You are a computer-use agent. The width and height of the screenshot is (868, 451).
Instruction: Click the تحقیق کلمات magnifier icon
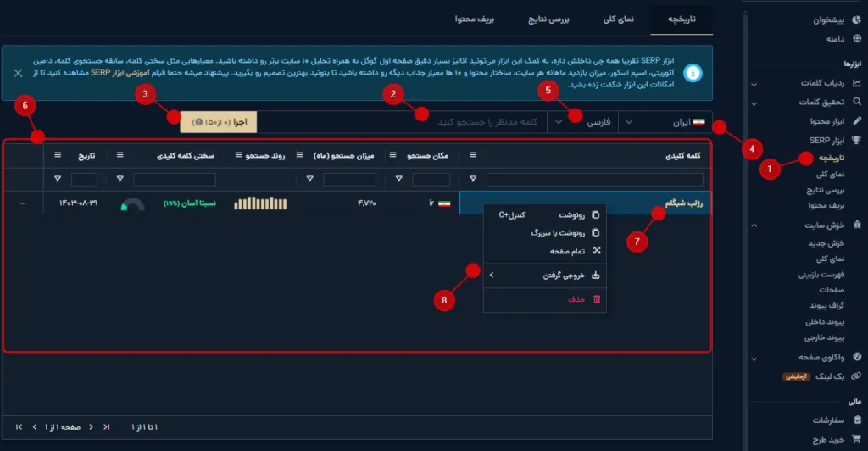[856, 102]
